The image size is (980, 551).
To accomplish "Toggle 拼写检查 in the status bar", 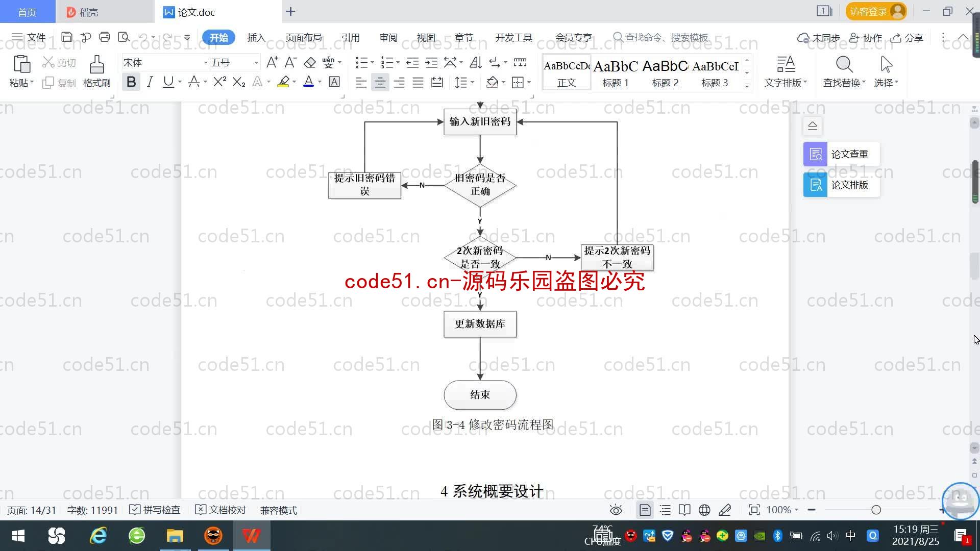I will point(155,510).
